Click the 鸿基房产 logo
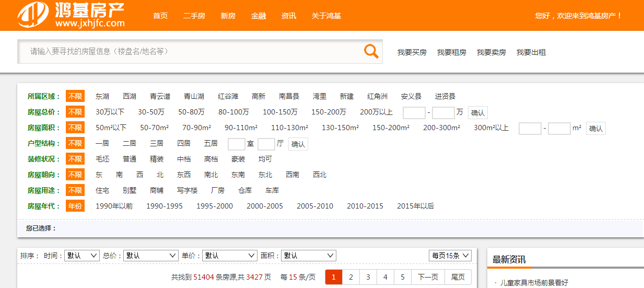 pos(71,15)
